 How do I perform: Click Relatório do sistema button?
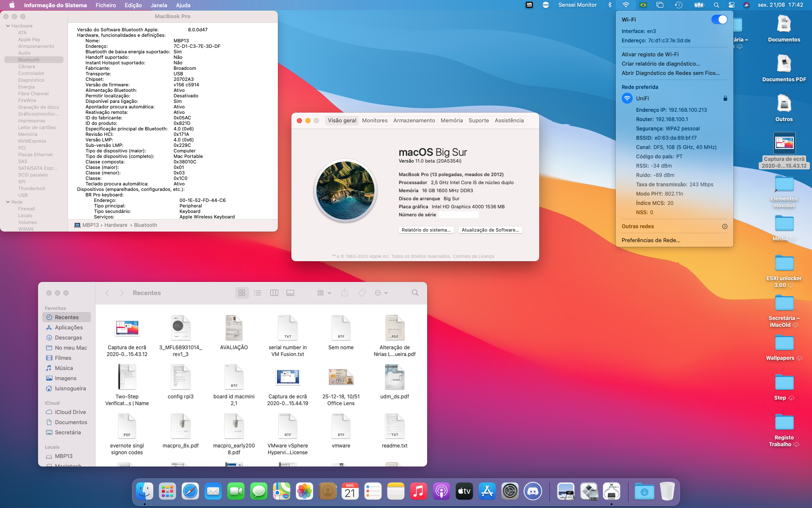pyautogui.click(x=426, y=230)
